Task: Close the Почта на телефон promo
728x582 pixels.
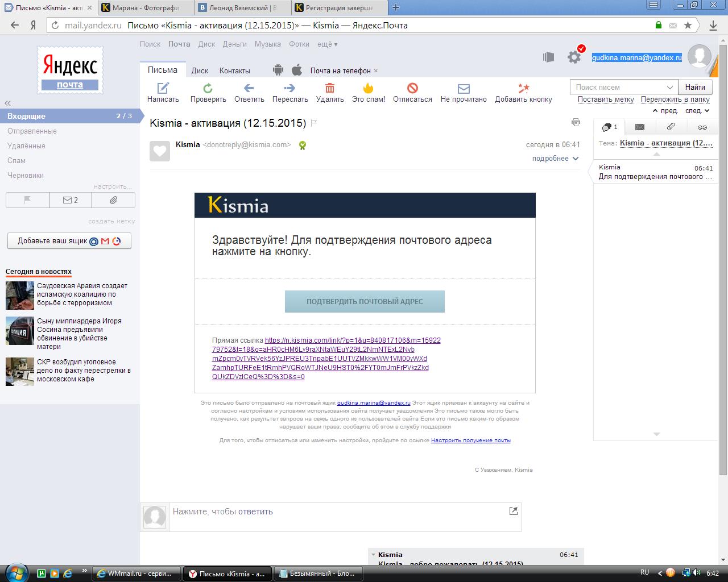Action: point(376,71)
